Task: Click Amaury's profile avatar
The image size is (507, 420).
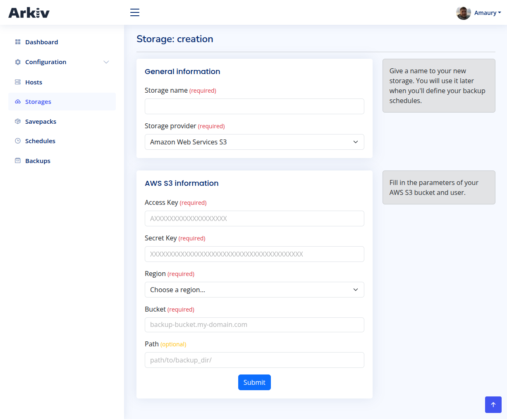Action: 463,13
